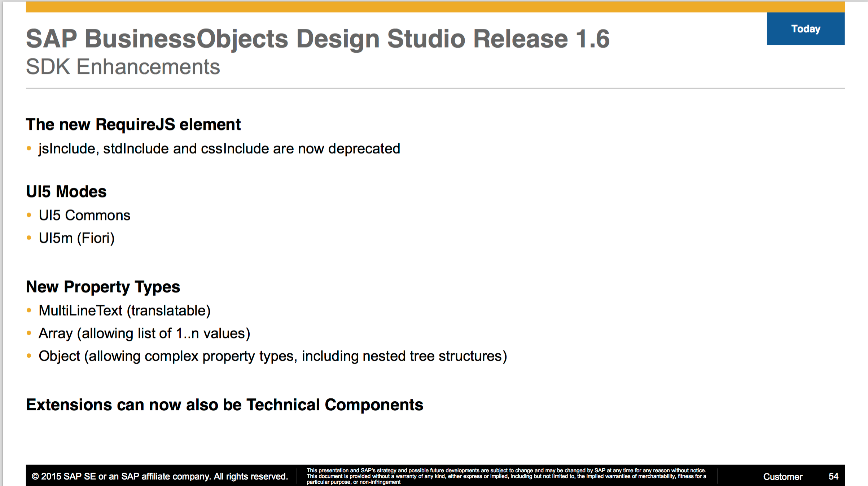The width and height of the screenshot is (868, 486).
Task: Click the Object complex property types bullet
Action: (x=273, y=356)
